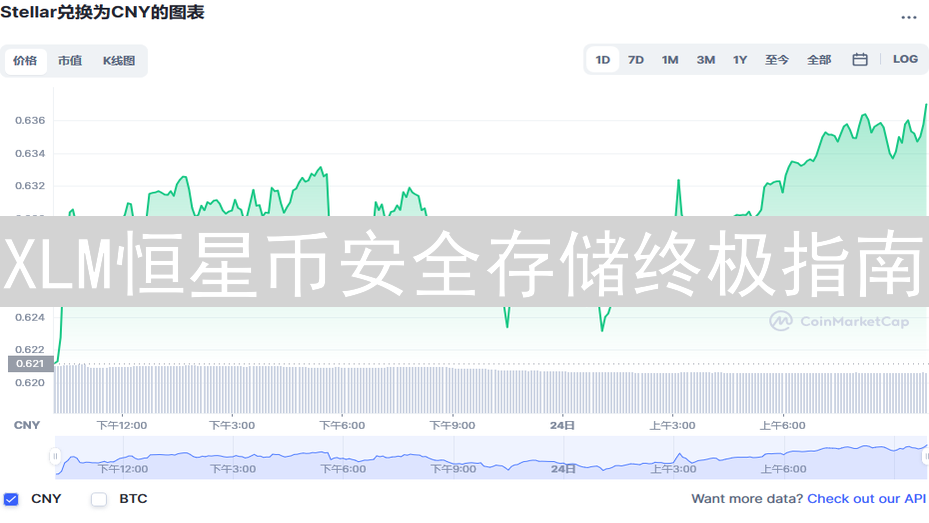Toggle the LOG scale option
This screenshot has height=523, width=929.
click(x=905, y=59)
